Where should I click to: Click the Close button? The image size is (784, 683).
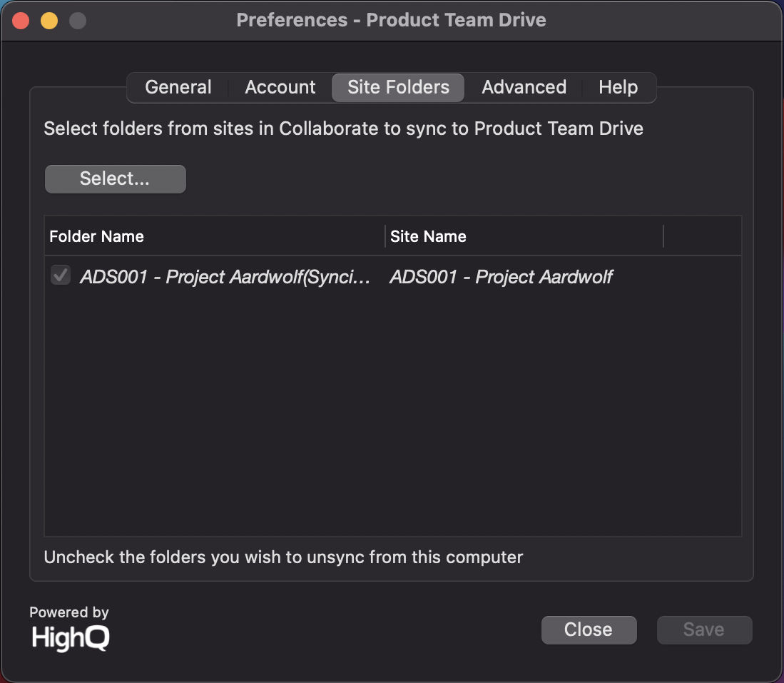coord(589,629)
